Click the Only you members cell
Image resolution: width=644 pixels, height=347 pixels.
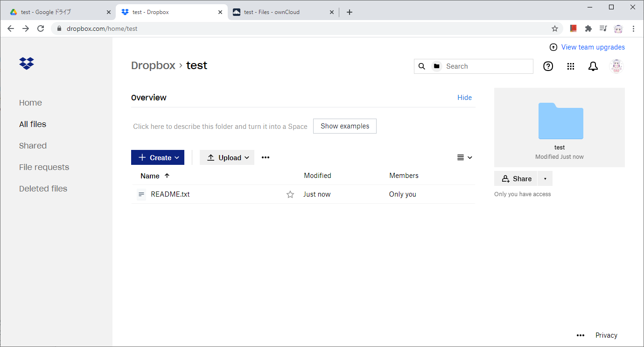403,194
